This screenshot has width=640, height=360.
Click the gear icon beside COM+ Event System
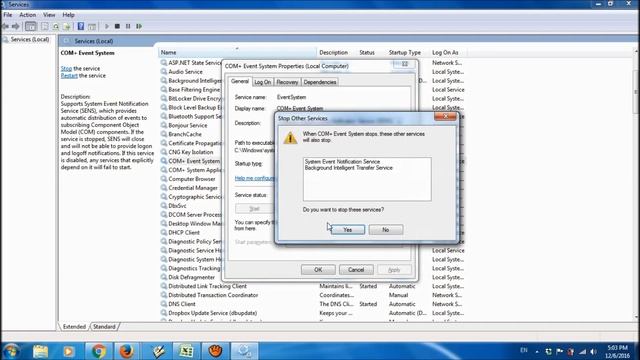click(164, 161)
